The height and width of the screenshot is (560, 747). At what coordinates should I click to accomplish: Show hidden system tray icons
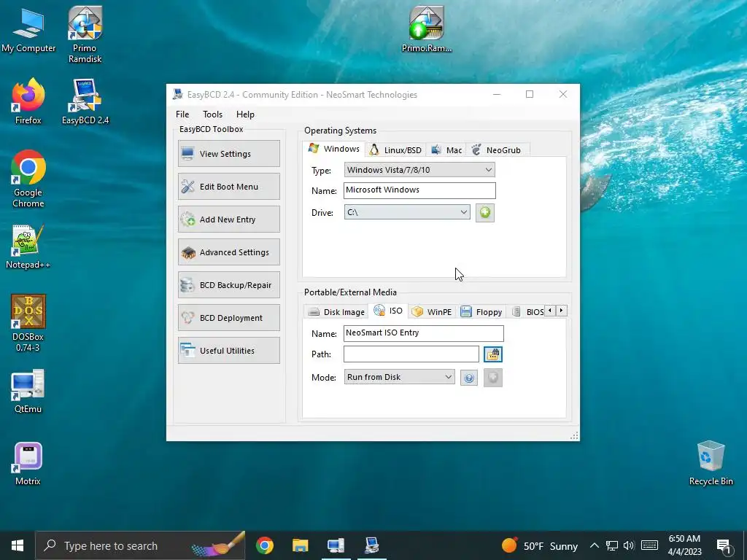[594, 545]
